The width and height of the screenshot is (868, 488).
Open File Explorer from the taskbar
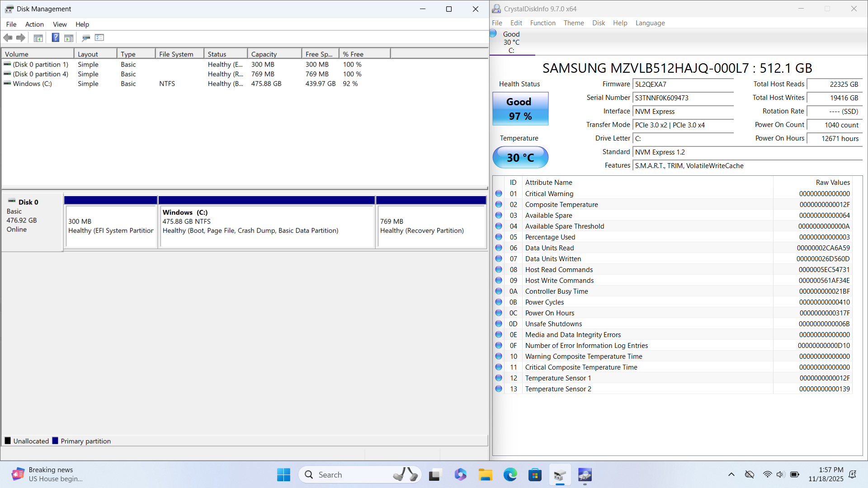pyautogui.click(x=486, y=474)
